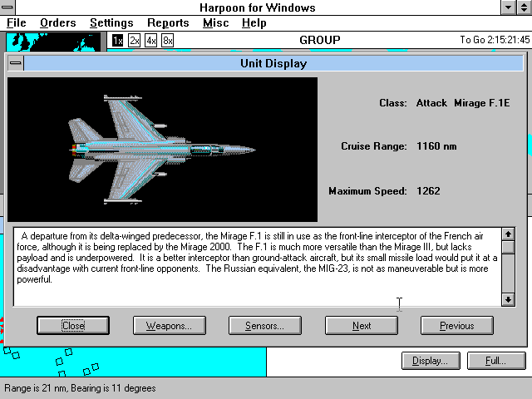Open the Orders menu
This screenshot has height=399, width=532.
pos(58,22)
